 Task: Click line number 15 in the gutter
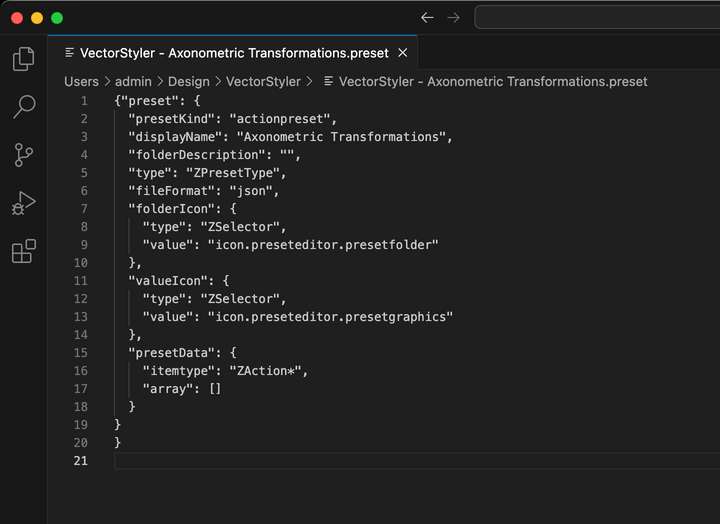click(80, 353)
